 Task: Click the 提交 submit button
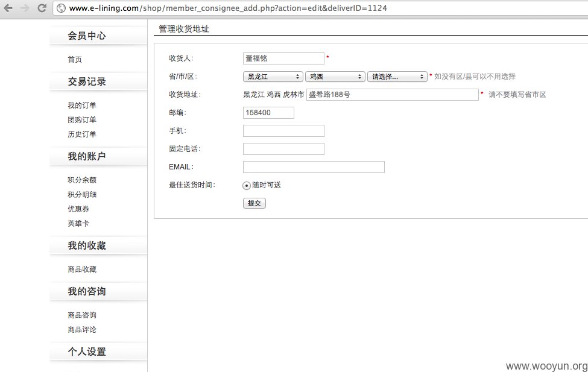tap(254, 203)
